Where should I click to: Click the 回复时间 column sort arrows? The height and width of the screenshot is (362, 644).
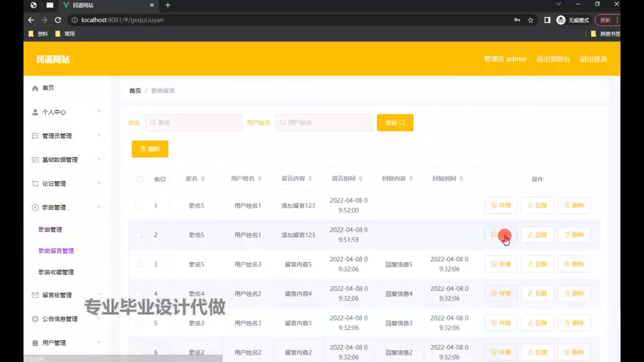click(462, 179)
